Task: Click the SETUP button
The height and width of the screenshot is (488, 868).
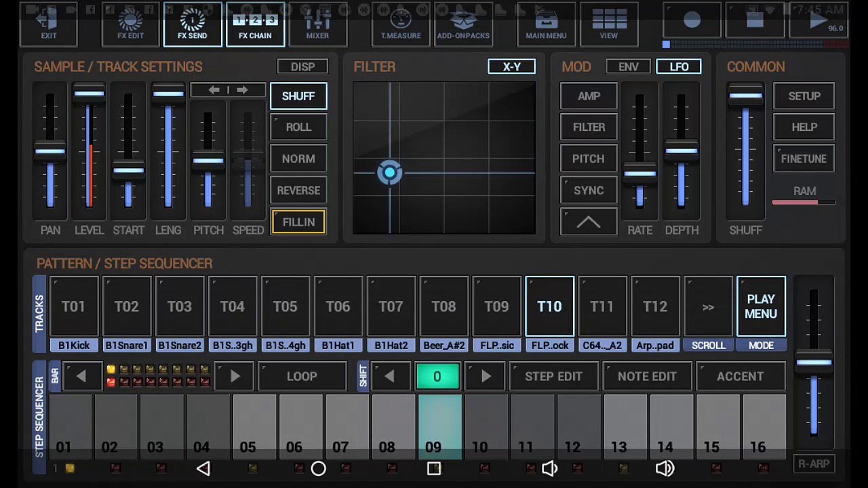Action: click(x=804, y=96)
